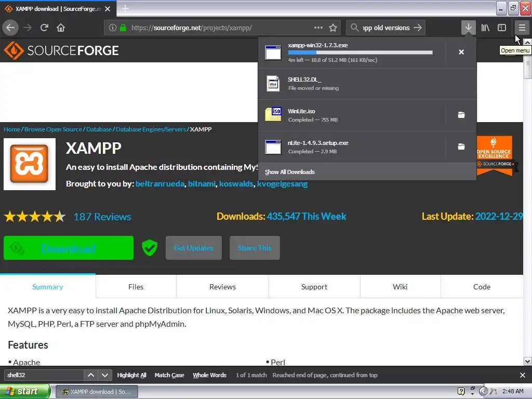Screen dimensions: 532x399
Task: Find previous match arrow in find bar
Action: [91, 375]
